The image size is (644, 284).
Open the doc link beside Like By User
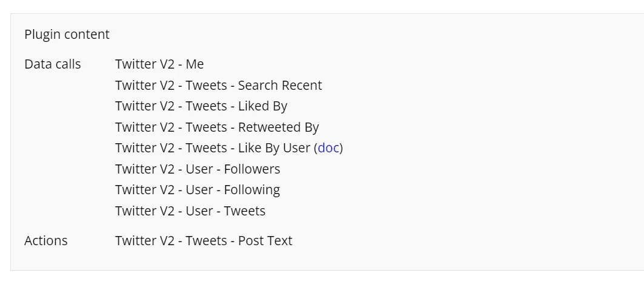[x=328, y=147]
